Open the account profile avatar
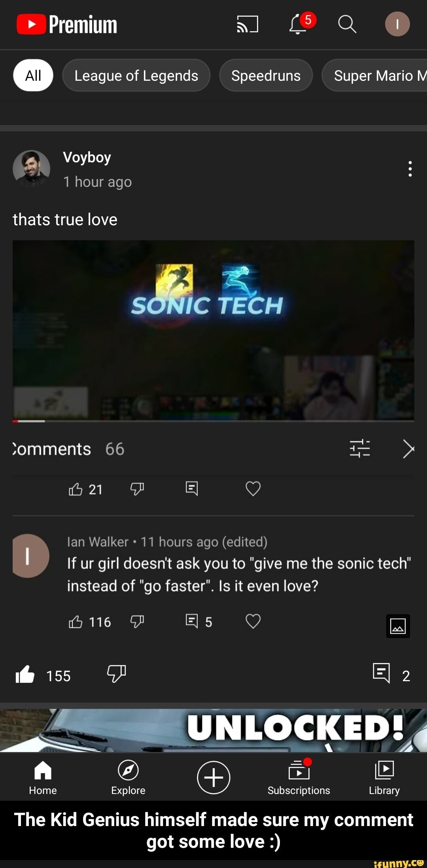 click(397, 24)
